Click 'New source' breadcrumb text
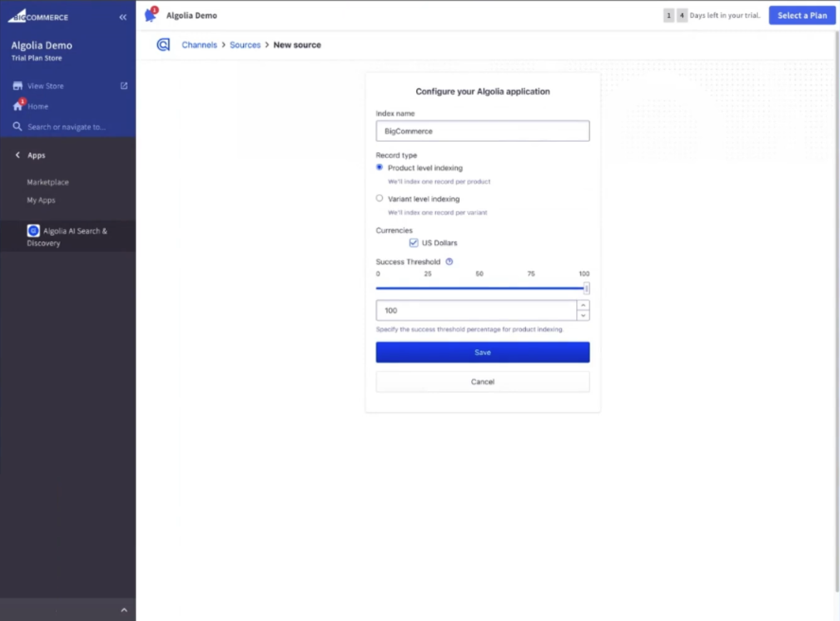The height and width of the screenshot is (621, 840). pos(297,45)
